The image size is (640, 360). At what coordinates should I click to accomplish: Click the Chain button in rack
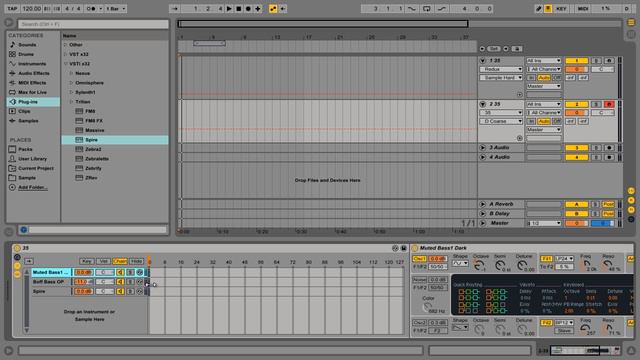120,261
